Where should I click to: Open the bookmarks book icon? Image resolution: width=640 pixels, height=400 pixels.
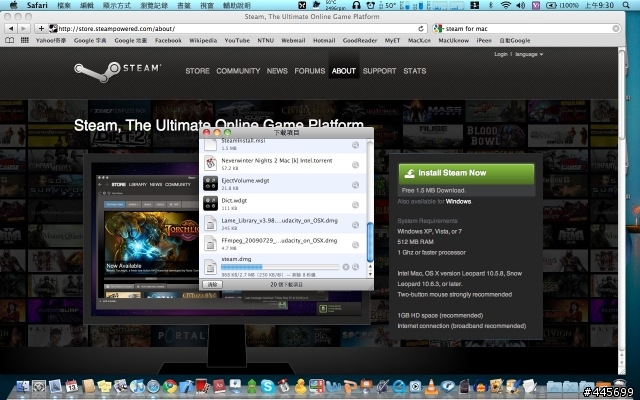tap(9, 40)
